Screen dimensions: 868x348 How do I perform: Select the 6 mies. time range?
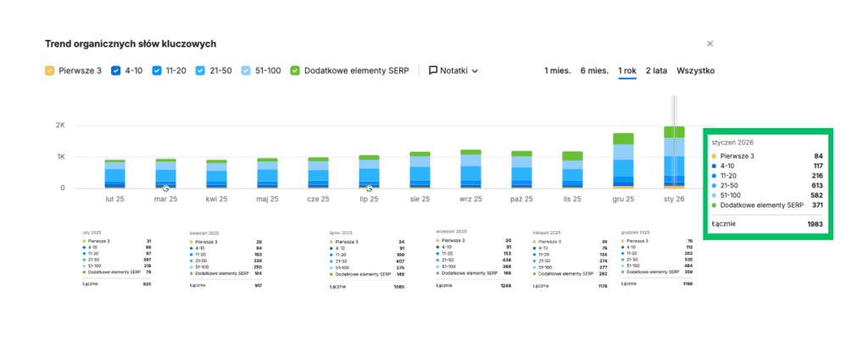(x=594, y=71)
